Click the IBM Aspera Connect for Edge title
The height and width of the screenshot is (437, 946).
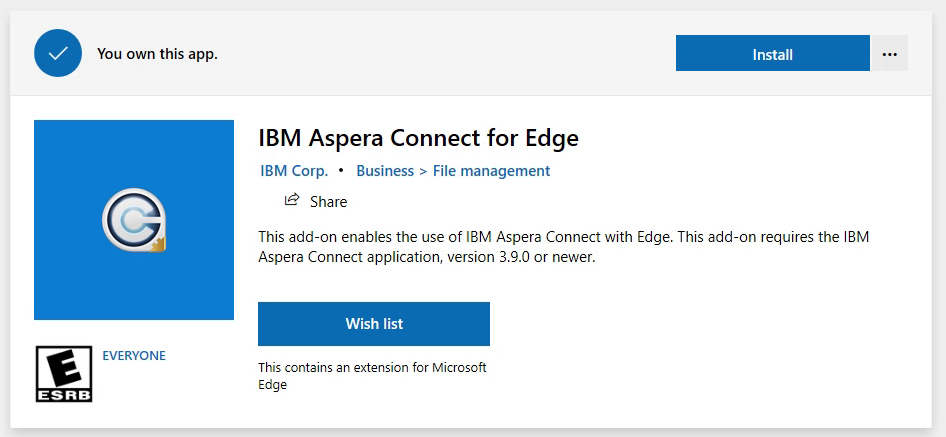[x=418, y=137]
